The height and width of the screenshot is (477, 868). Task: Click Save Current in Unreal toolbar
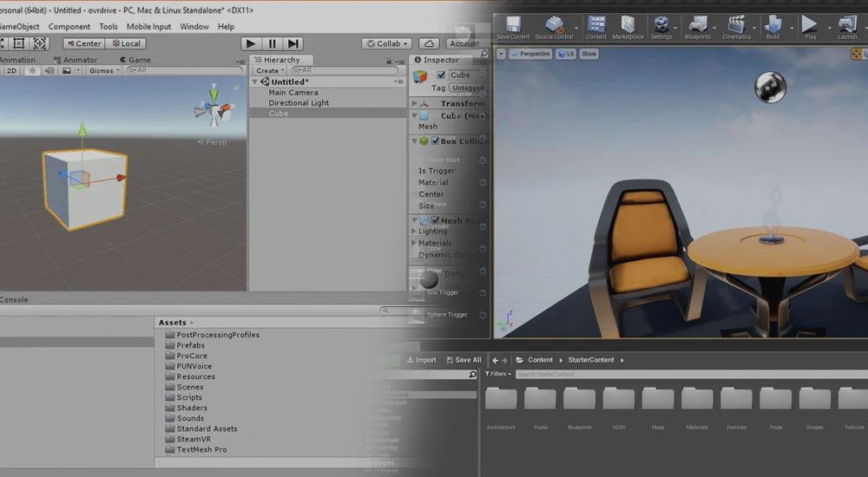tap(513, 28)
